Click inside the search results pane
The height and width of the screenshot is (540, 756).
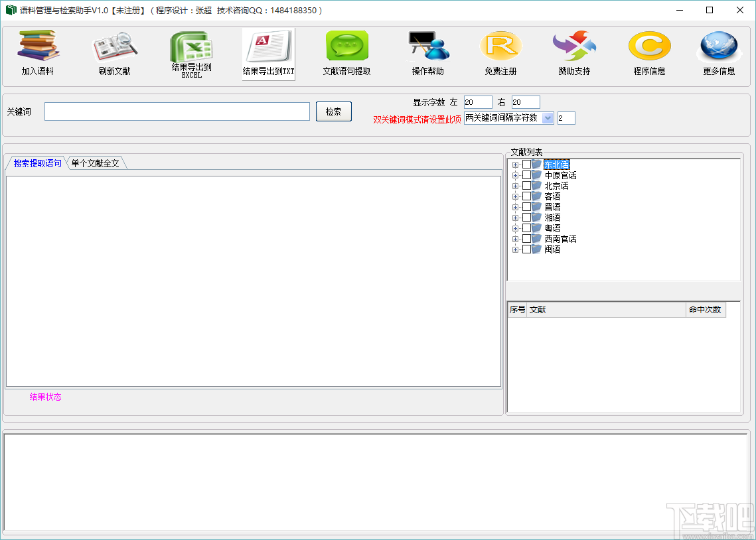coord(254,281)
